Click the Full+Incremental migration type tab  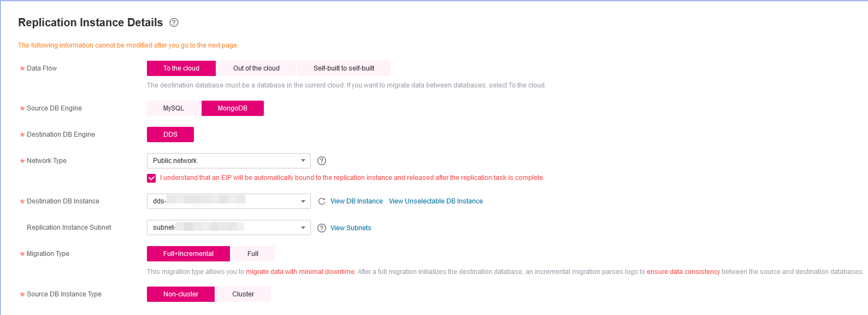click(188, 253)
